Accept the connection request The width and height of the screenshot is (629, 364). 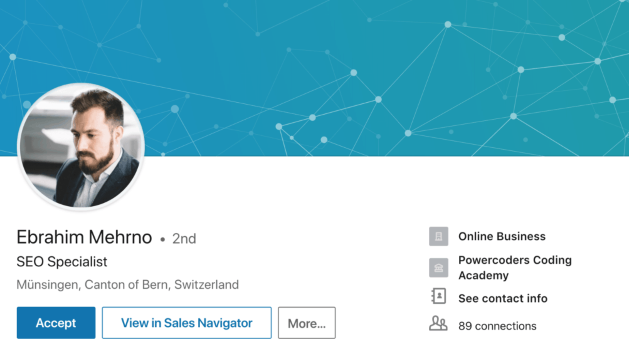click(55, 323)
